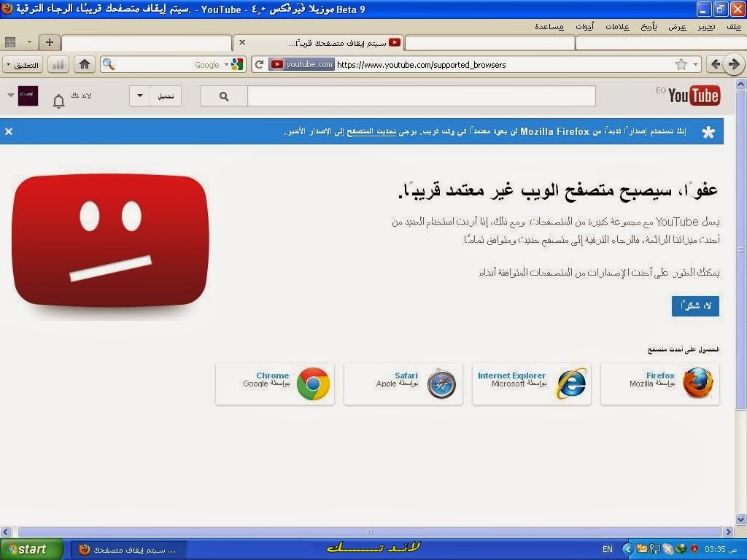The image size is (747, 560).
Task: Open the مساعدة menu
Action: (x=549, y=27)
